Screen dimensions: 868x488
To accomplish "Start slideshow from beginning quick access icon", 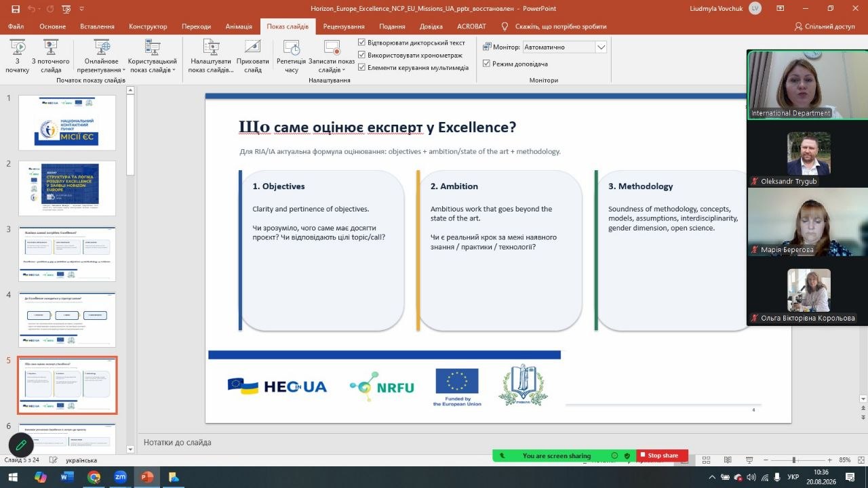I will pos(68,9).
